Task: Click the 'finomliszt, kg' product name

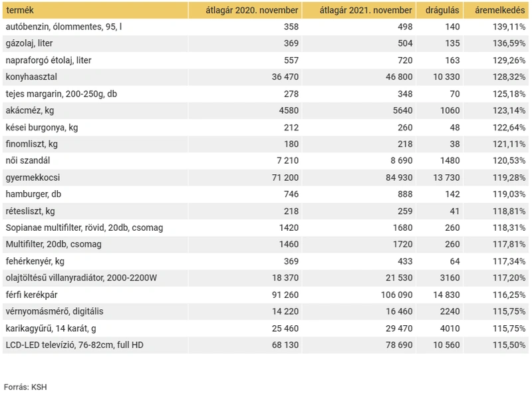Action: point(31,144)
